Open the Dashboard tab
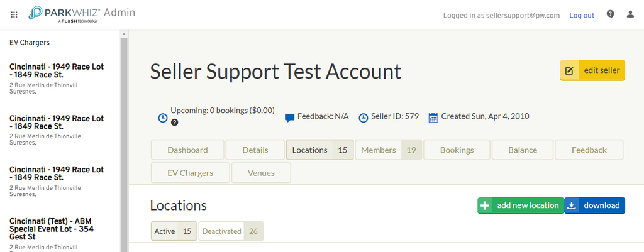The image size is (644, 252). [187, 150]
